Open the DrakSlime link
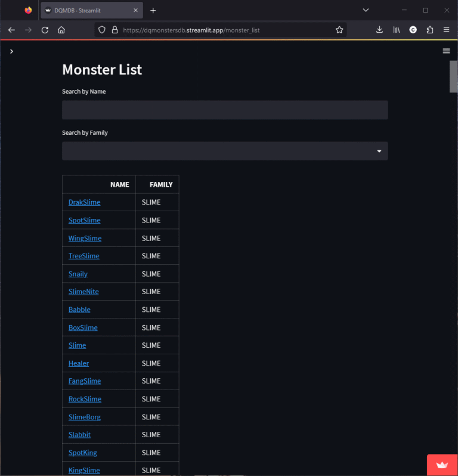 click(84, 202)
